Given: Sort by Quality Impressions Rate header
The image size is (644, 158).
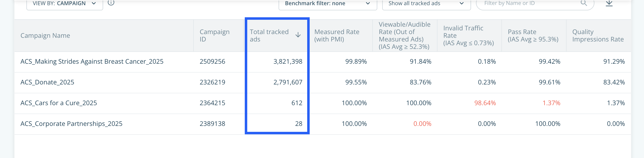Looking at the screenshot, I should [x=598, y=36].
